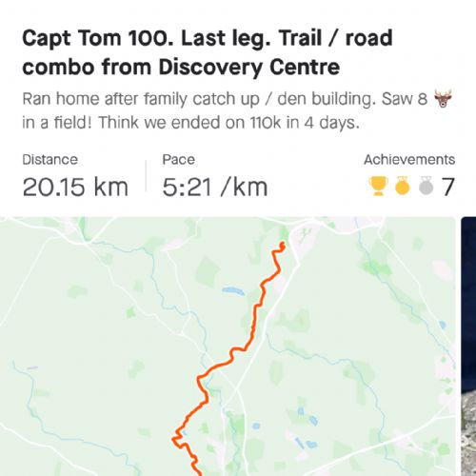The height and width of the screenshot is (476, 476).
Task: Click the silver medal achievement icon
Action: click(426, 186)
